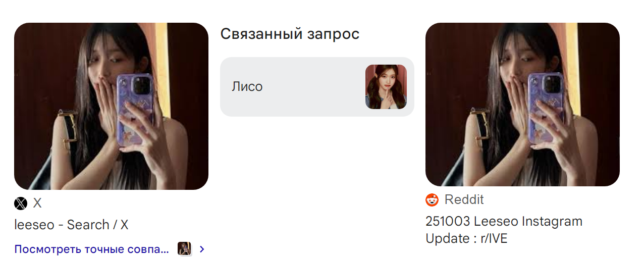This screenshot has width=644, height=257.
Task: Click the X logo icon under the left photo
Action: coord(21,203)
